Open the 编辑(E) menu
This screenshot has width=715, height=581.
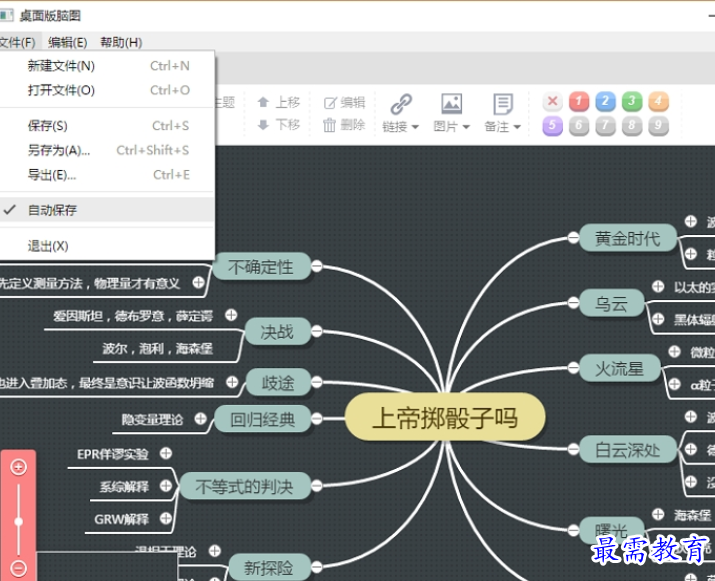click(x=67, y=42)
